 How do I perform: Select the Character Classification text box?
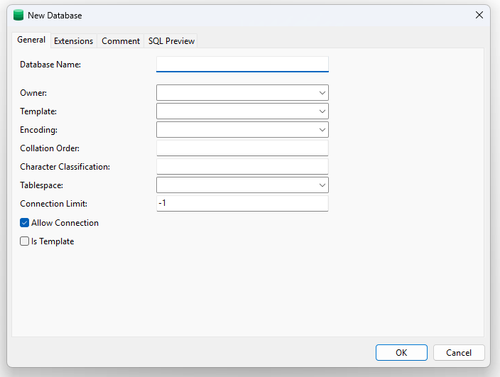pyautogui.click(x=242, y=166)
